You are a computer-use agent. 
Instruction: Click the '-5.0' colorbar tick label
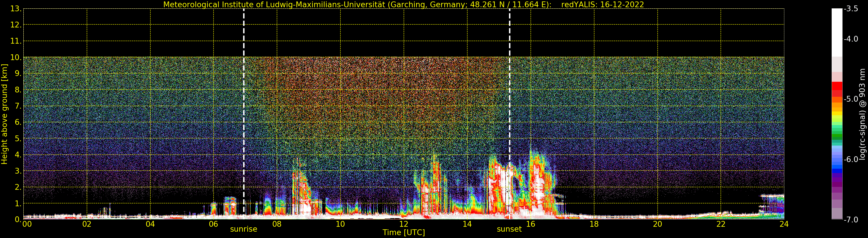pyautogui.click(x=850, y=99)
